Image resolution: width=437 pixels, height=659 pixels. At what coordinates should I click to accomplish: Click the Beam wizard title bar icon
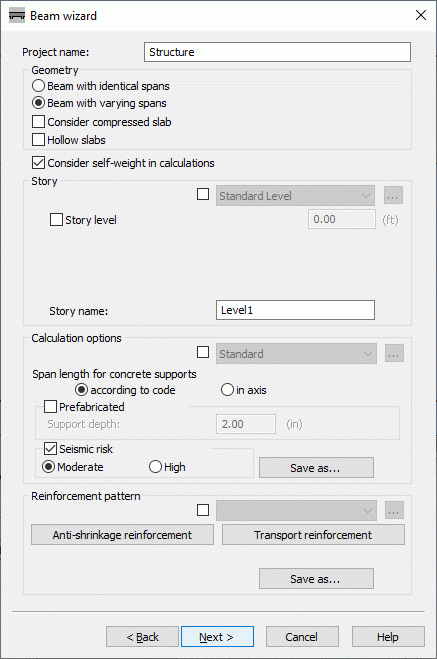point(17,16)
